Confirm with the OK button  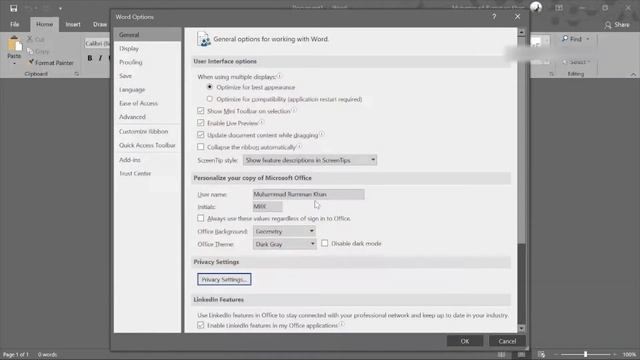point(465,341)
